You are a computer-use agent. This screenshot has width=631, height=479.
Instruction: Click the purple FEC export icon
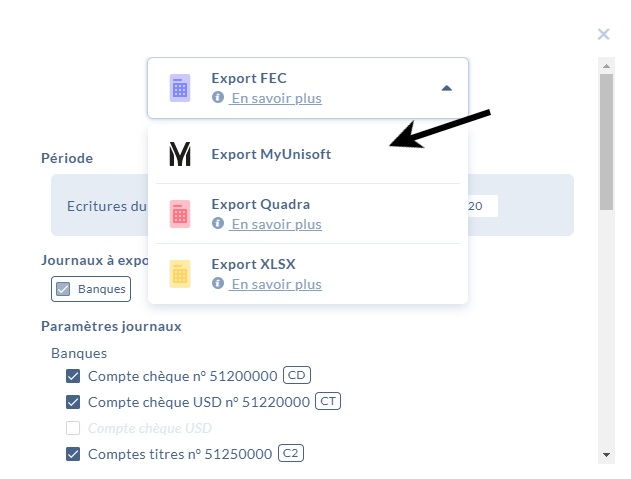tap(179, 88)
